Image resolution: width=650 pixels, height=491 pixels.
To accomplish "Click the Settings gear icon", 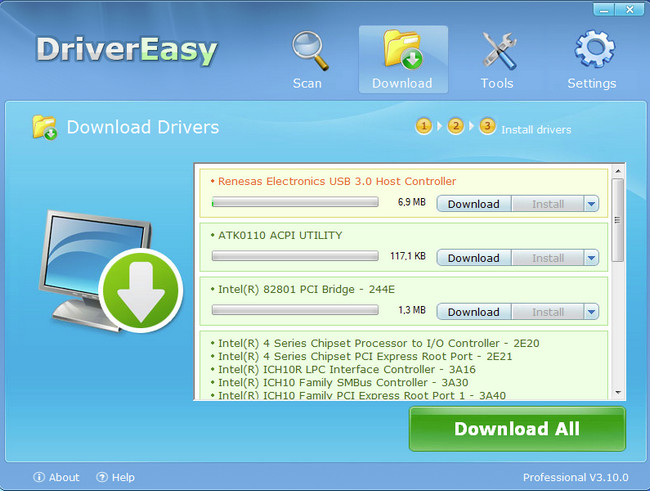I will (x=594, y=49).
